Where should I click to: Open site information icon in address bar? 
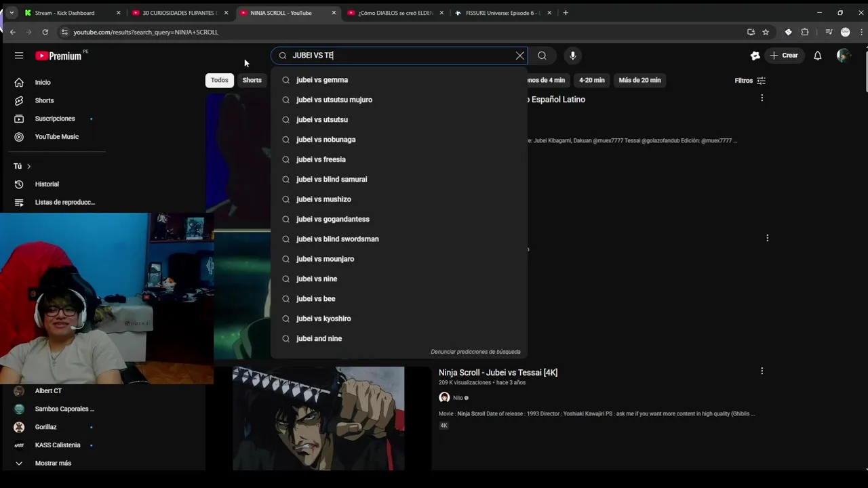coord(64,32)
